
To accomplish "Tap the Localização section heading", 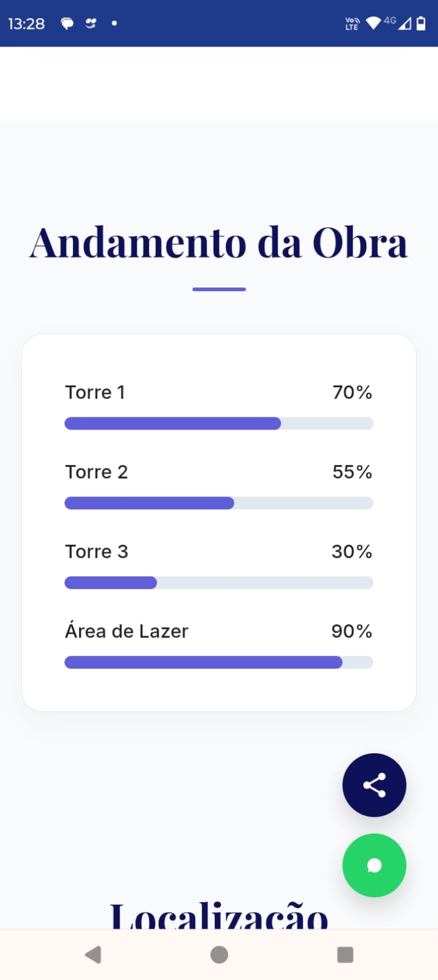I will tap(219, 916).
